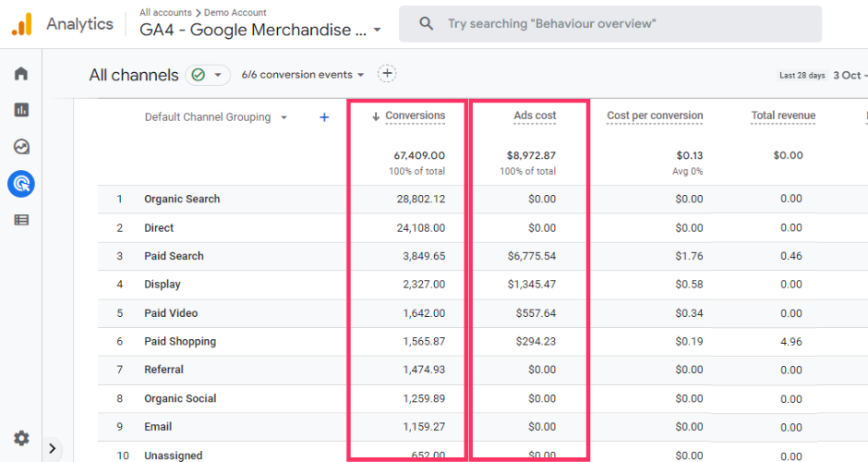Screen dimensions: 868x462
Task: Click Cost per conversion column header
Action: pyautogui.click(x=655, y=115)
